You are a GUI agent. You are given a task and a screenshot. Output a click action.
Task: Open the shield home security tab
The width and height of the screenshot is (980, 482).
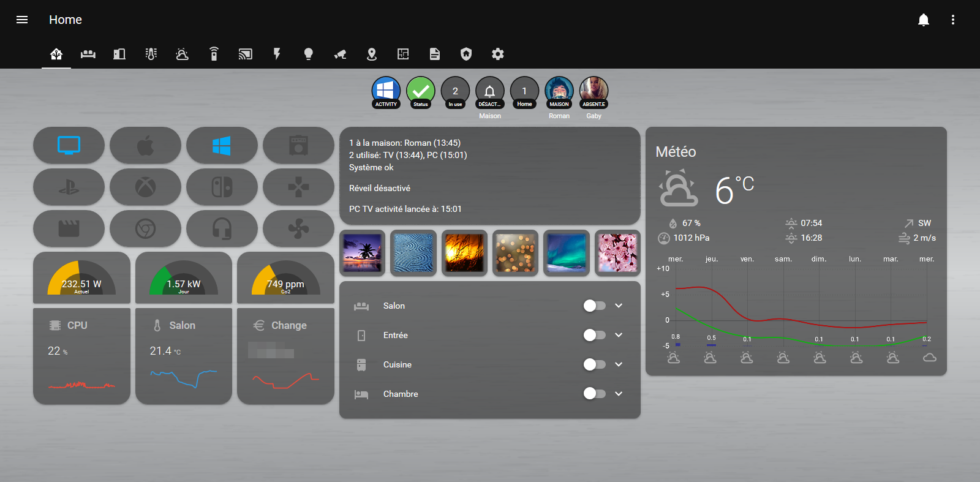click(466, 54)
